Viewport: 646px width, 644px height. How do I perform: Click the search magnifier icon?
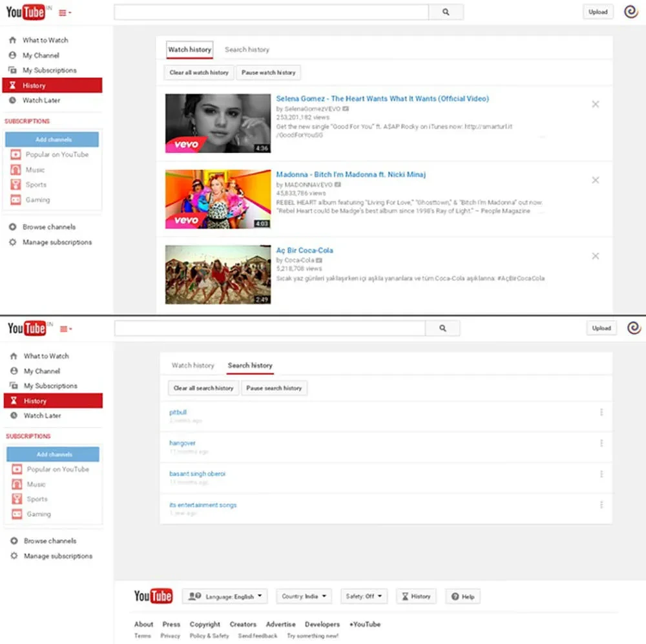point(446,11)
